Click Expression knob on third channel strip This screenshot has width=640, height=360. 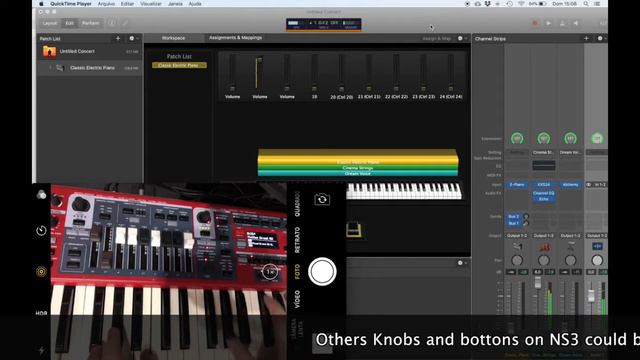(x=570, y=138)
